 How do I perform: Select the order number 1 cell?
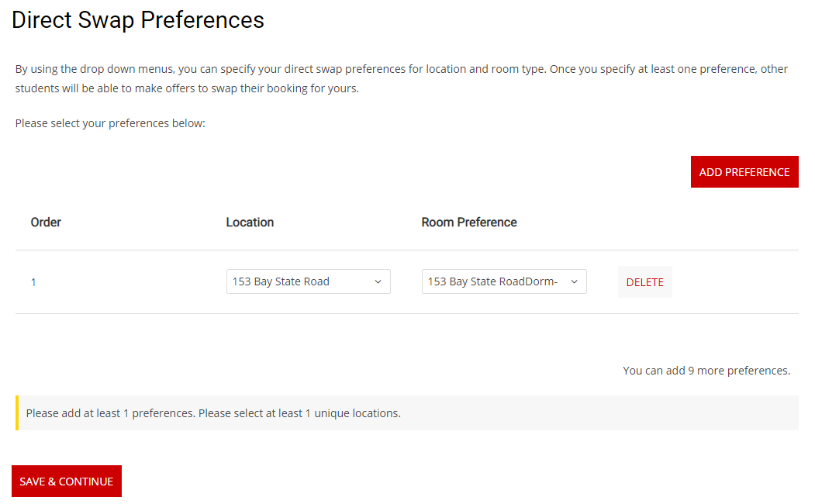pos(34,282)
